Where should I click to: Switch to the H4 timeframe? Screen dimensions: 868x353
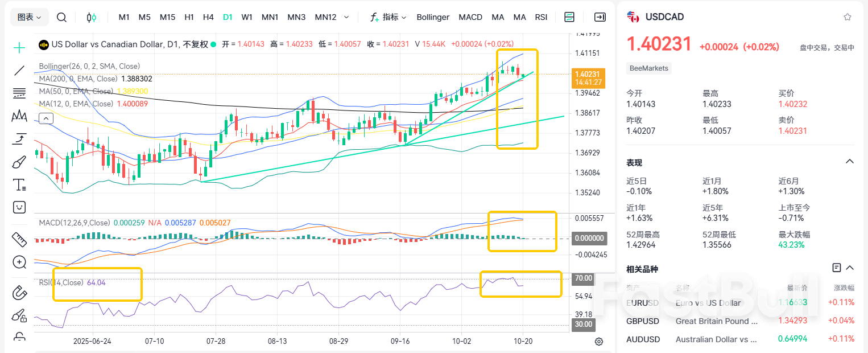(208, 17)
